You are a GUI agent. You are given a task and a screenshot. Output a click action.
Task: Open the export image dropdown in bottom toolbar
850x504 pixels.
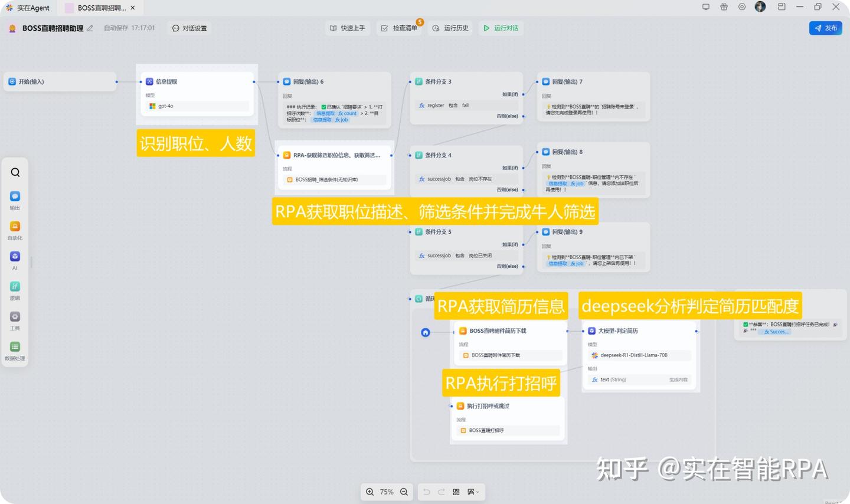tap(473, 492)
